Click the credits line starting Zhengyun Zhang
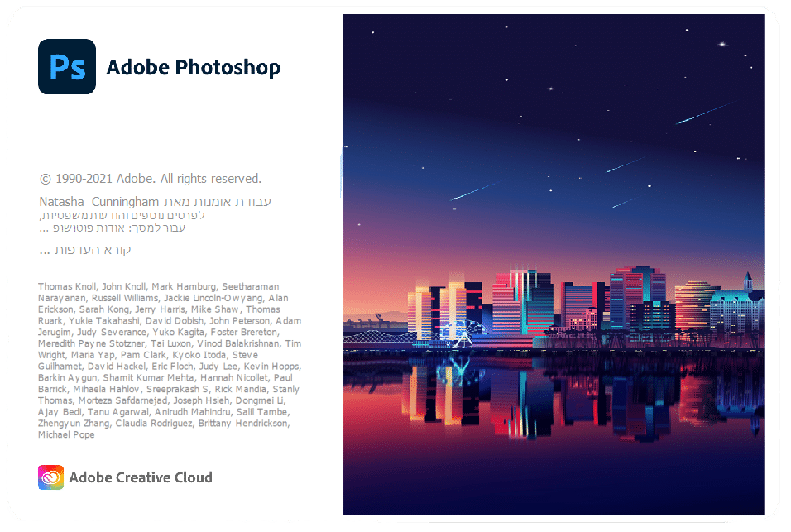 click(164, 424)
